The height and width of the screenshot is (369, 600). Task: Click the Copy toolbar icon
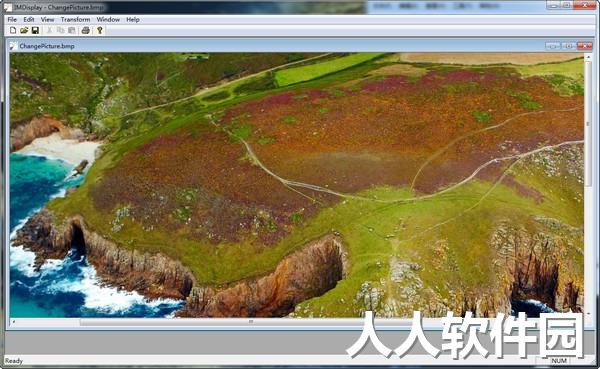[60, 30]
